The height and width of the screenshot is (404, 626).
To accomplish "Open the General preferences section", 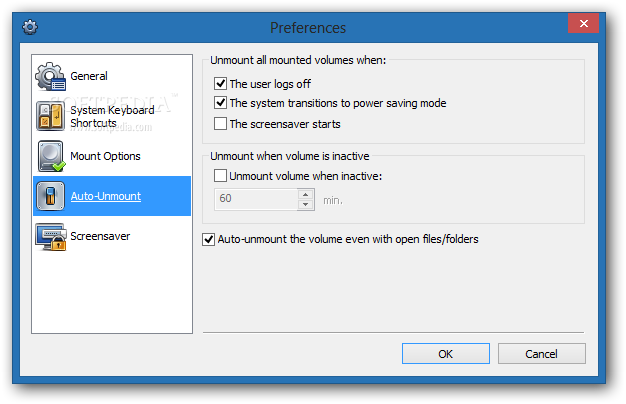I will (89, 76).
